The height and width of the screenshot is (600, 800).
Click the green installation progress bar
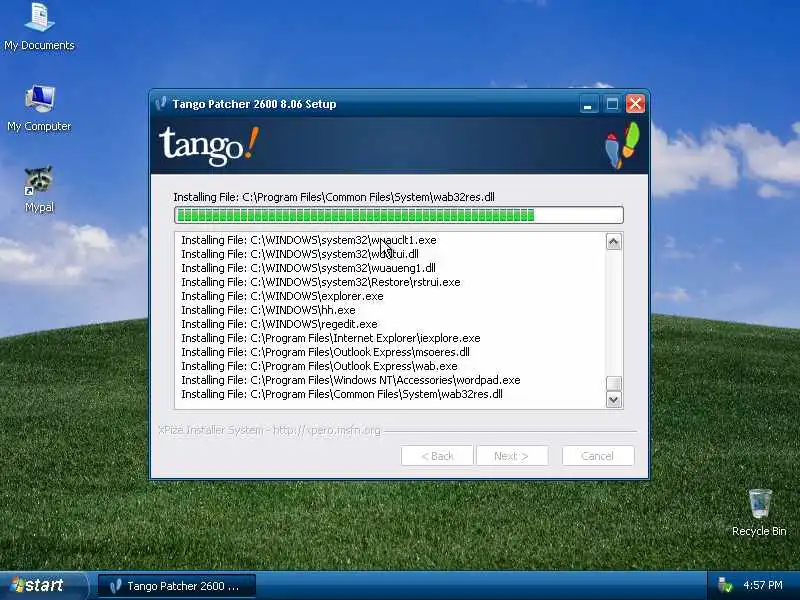[398, 215]
